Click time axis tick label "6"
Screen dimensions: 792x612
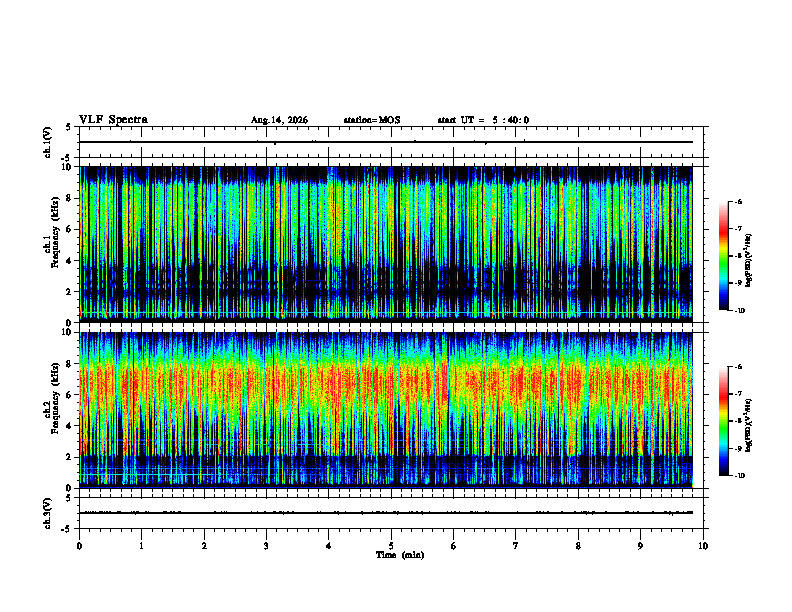click(453, 546)
